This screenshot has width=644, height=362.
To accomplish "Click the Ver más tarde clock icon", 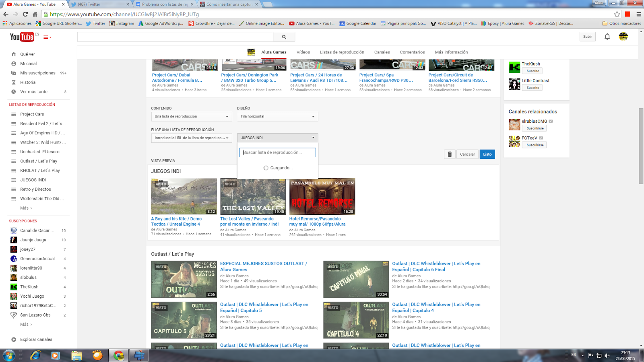I will (14, 92).
